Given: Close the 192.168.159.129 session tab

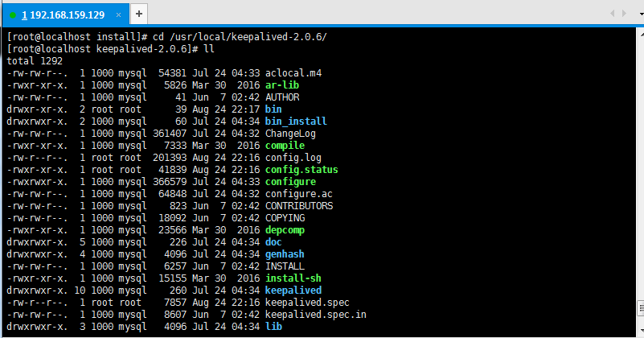Looking at the screenshot, I should [x=118, y=15].
